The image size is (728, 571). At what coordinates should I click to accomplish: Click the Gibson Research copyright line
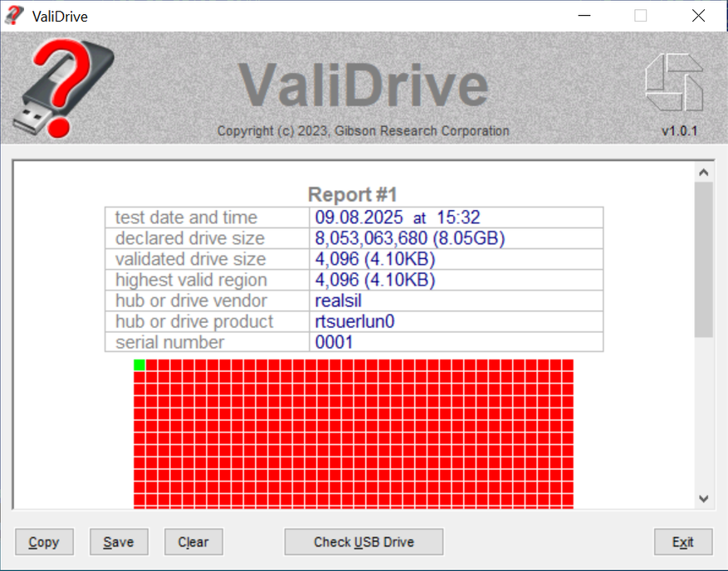tap(363, 131)
